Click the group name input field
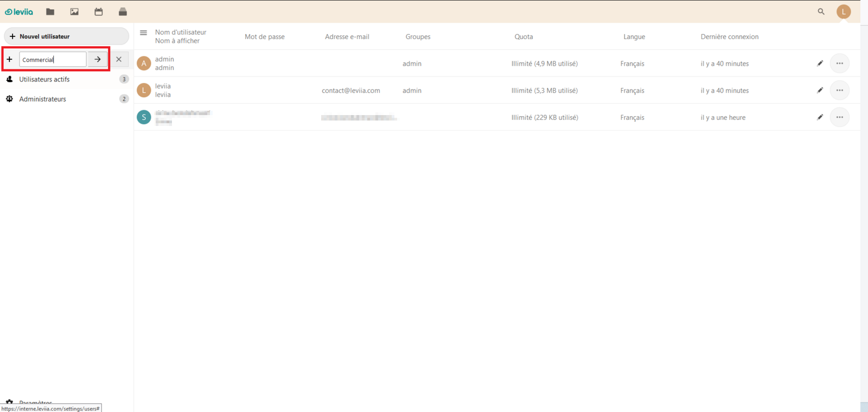868x412 pixels. (53, 59)
